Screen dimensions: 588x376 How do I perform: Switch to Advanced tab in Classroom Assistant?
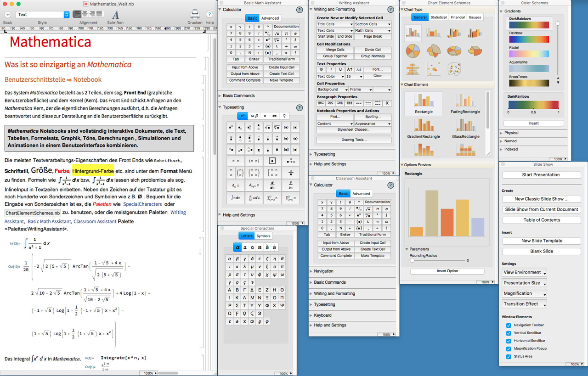361,194
